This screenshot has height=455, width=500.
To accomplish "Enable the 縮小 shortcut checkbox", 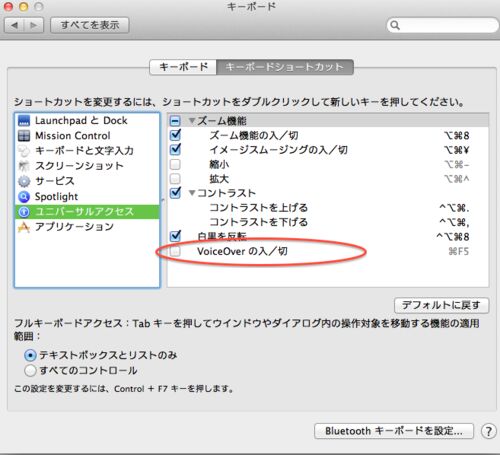I will pos(175,164).
